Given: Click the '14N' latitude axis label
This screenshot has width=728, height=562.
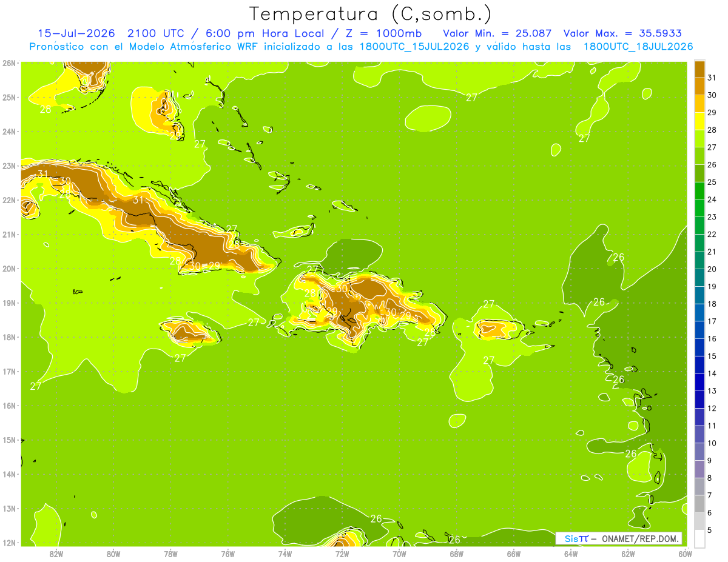Looking at the screenshot, I should pyautogui.click(x=9, y=474).
